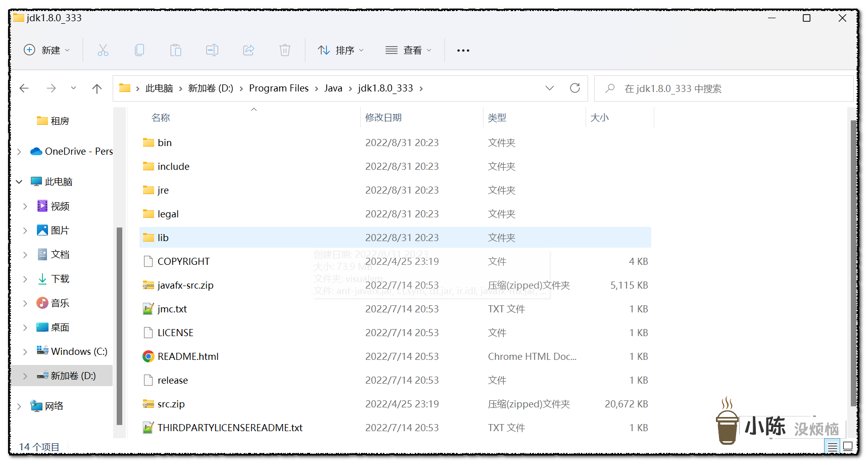Viewport: 868px width, 464px height.
Task: Click the Chrome icon beside README.html
Action: tap(148, 356)
